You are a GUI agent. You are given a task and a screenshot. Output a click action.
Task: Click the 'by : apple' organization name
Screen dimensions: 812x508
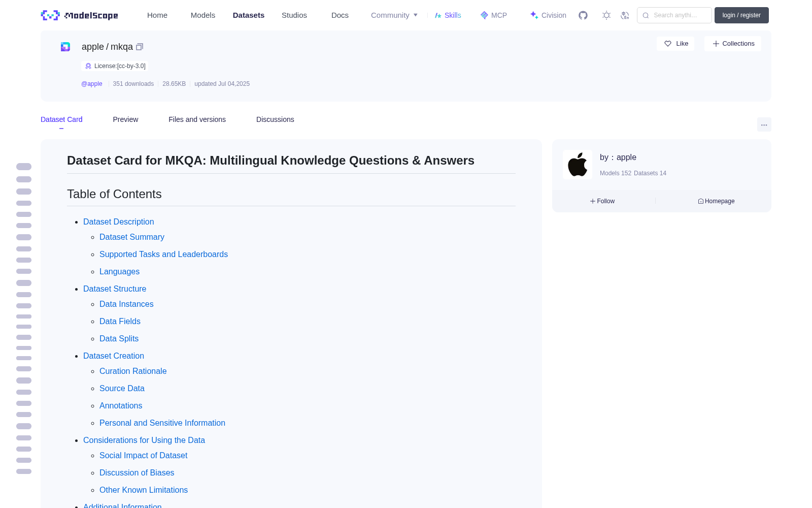click(618, 157)
